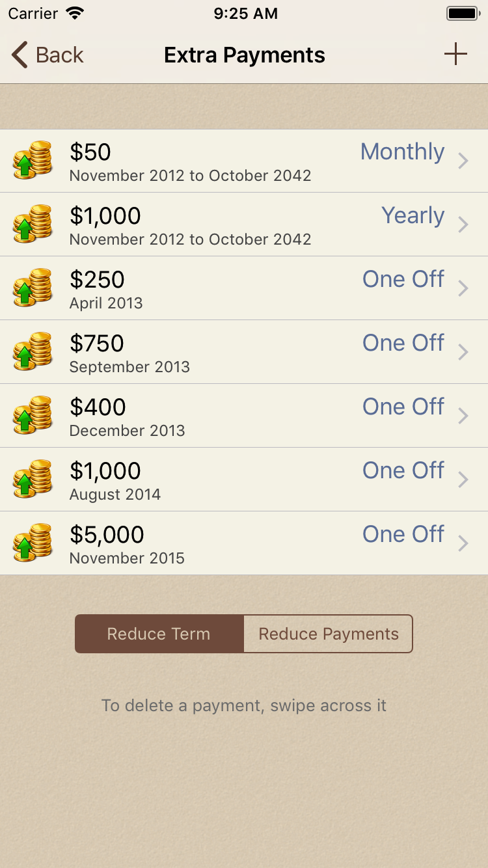Tap coin icon next to $5,000 payment
This screenshot has height=868, width=488.
[33, 543]
